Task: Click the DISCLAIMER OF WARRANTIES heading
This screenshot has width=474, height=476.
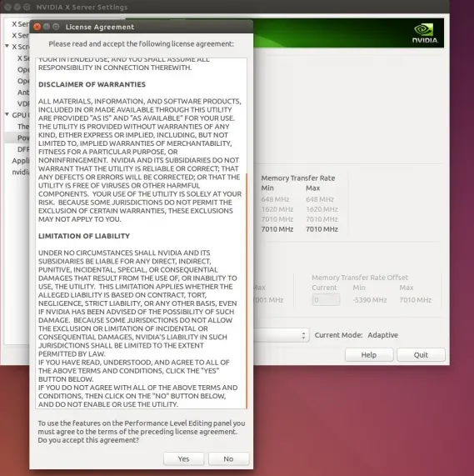Action: (92, 84)
